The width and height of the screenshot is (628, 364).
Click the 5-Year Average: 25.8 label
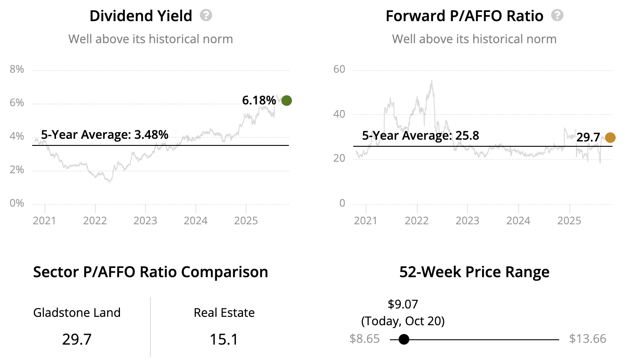click(x=420, y=136)
